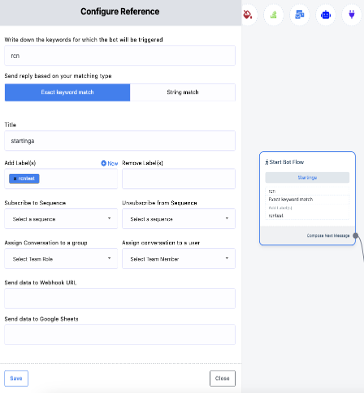
Task: Click the blue stacked windows icon
Action: (300, 15)
